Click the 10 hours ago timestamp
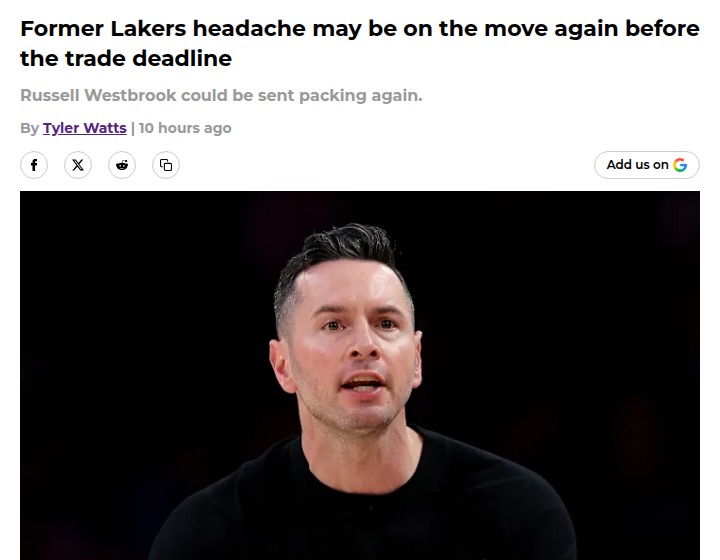This screenshot has height=560, width=720. pyautogui.click(x=185, y=128)
